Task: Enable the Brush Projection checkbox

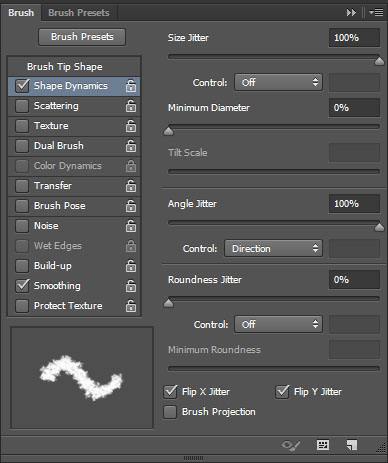Action: (x=170, y=412)
